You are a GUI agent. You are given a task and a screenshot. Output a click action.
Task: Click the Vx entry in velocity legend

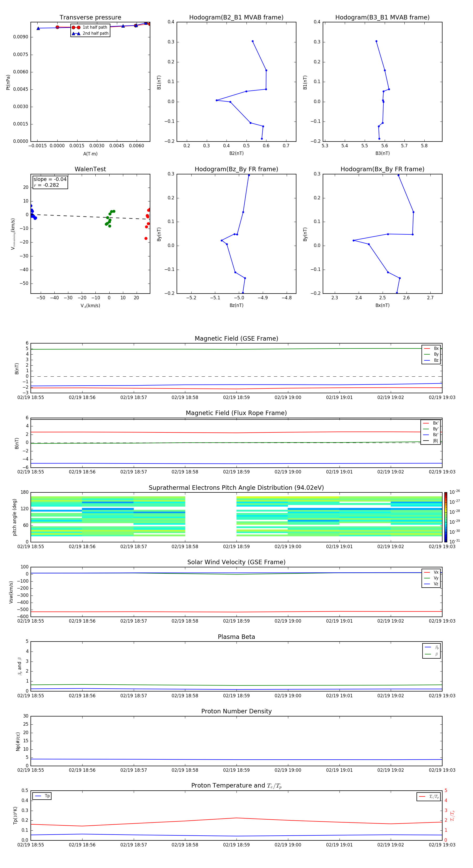431,572
